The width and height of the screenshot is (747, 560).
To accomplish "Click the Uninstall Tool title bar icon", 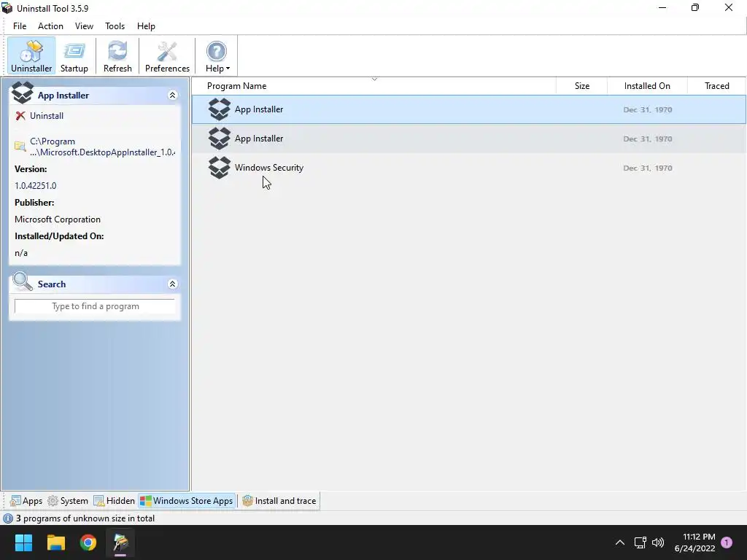I will (7, 8).
